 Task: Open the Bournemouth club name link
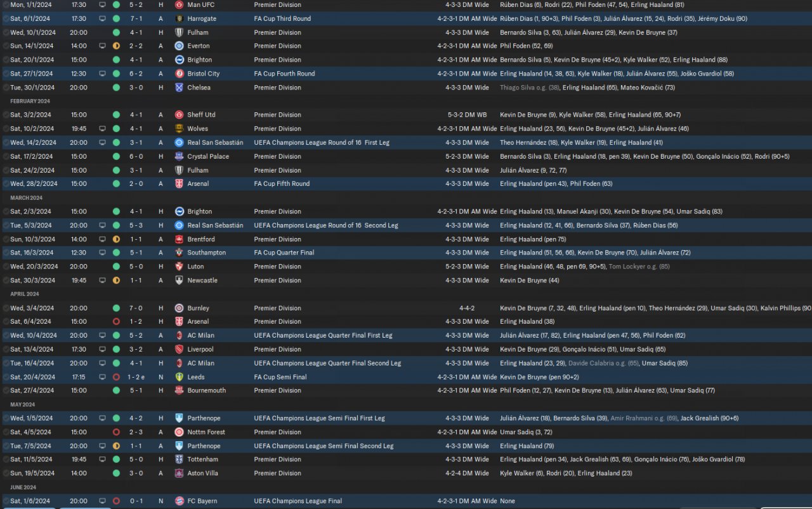pos(207,390)
